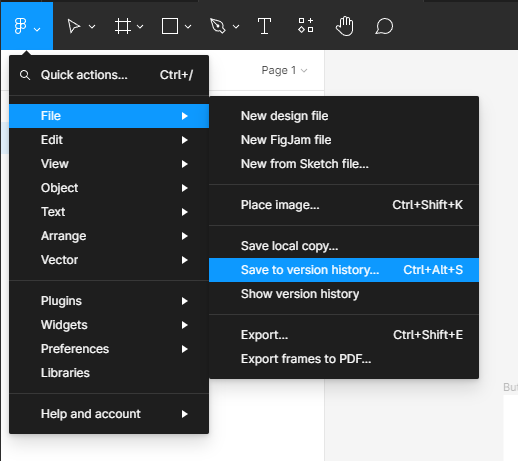Open the Vector submenu
518x461 pixels.
point(109,260)
